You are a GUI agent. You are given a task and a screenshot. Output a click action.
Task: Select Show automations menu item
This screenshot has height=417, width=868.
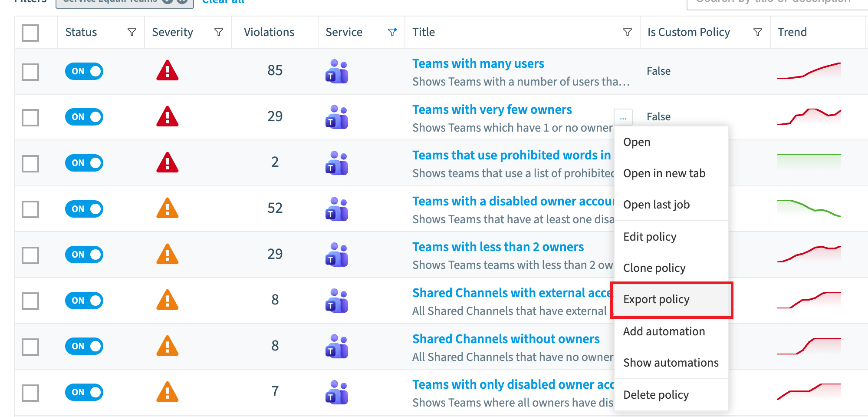[x=671, y=363]
